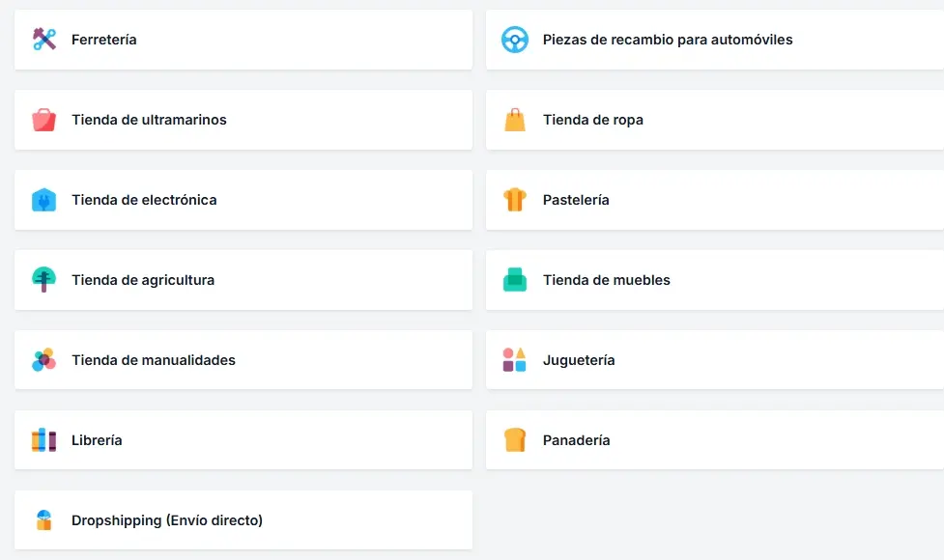The width and height of the screenshot is (944, 560).
Task: Click the steering wheel icon for auto parts
Action: point(515,40)
